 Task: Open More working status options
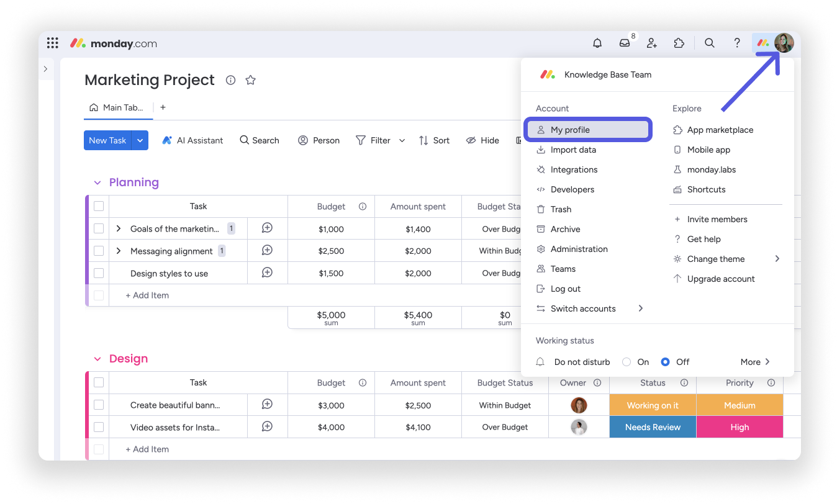pos(755,362)
